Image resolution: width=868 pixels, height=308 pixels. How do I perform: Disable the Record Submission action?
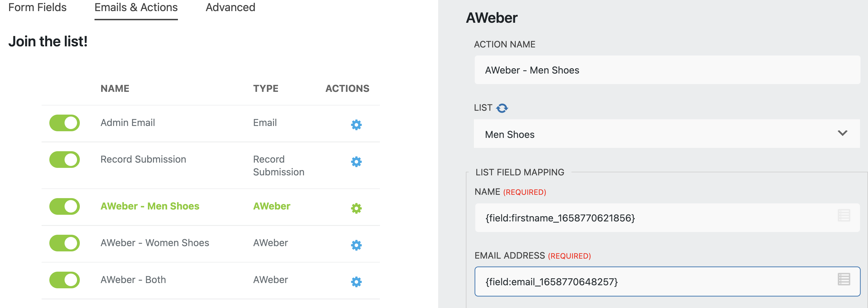tap(64, 160)
